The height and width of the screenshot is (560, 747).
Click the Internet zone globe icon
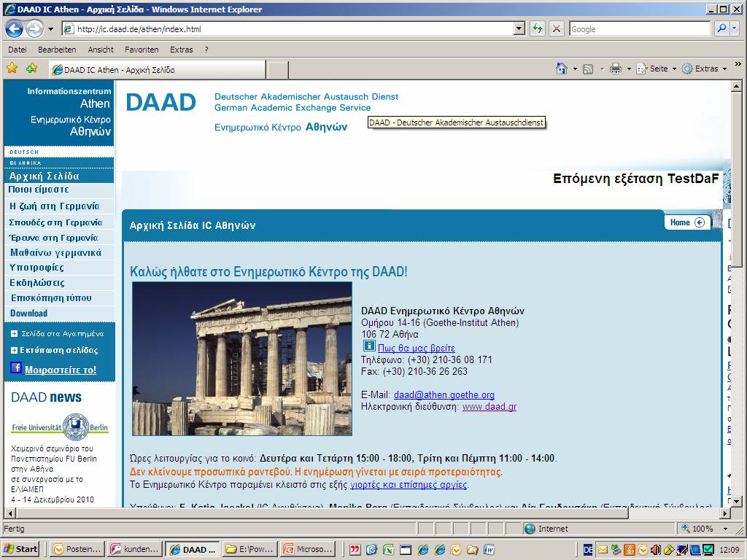coord(530,529)
